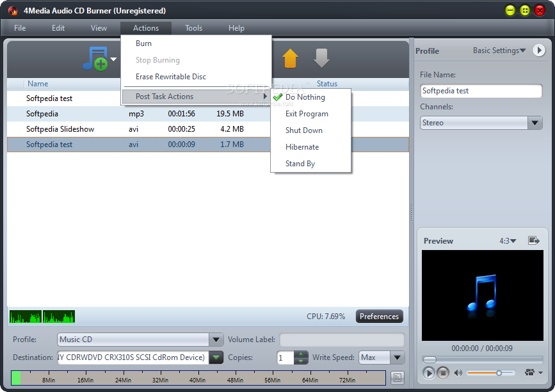This screenshot has width=555, height=392.
Task: Play the preview
Action: [x=428, y=373]
